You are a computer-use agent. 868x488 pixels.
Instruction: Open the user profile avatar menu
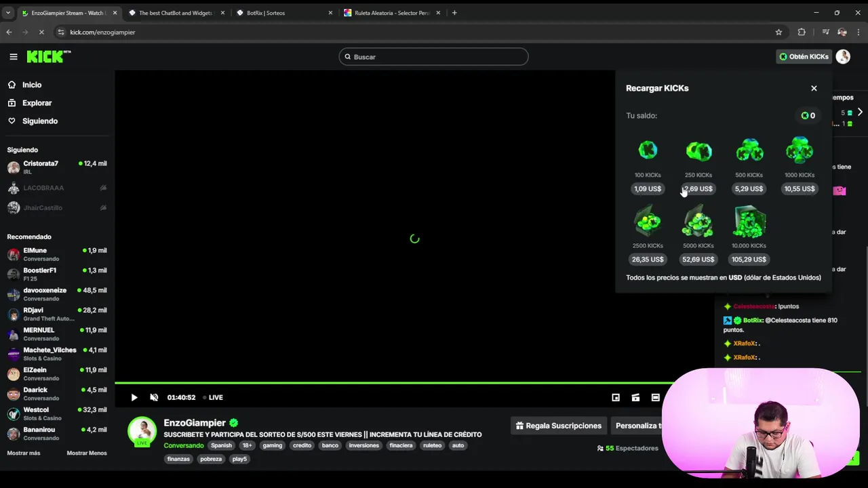(x=843, y=57)
